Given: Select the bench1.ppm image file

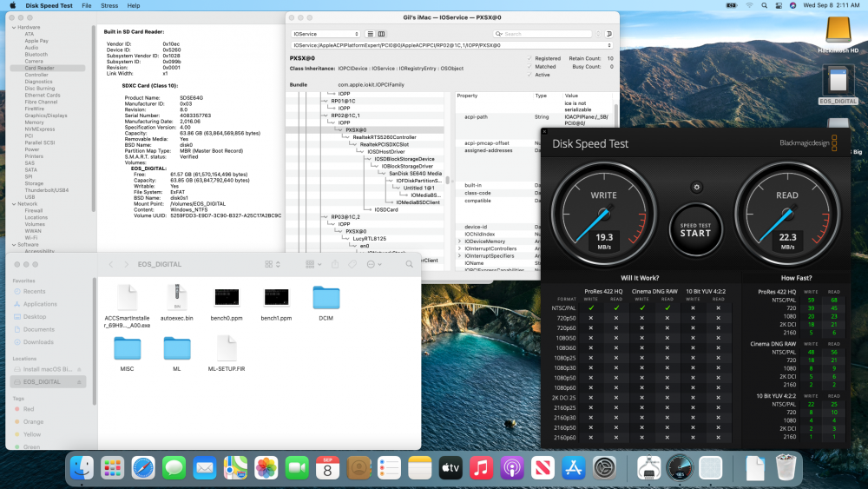Looking at the screenshot, I should coord(276,302).
